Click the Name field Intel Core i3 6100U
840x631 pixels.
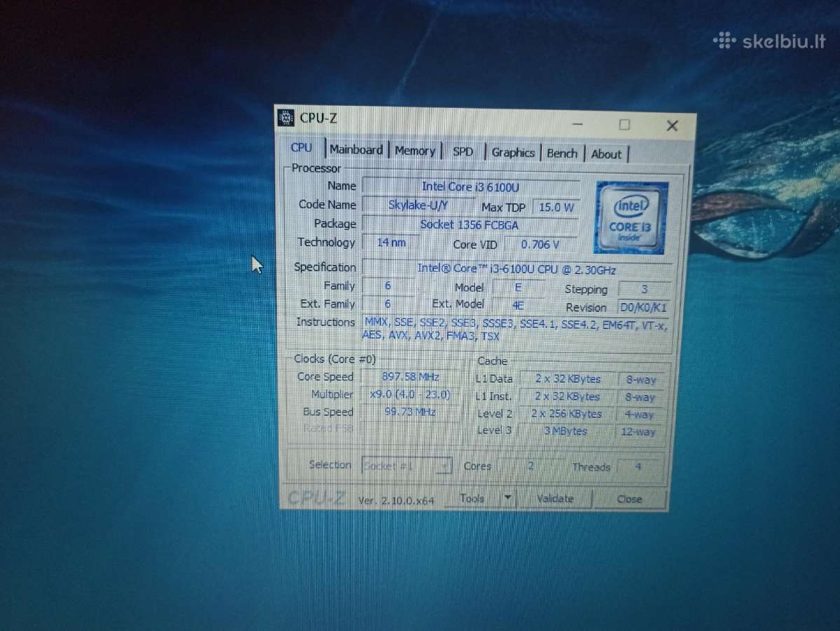(470, 187)
